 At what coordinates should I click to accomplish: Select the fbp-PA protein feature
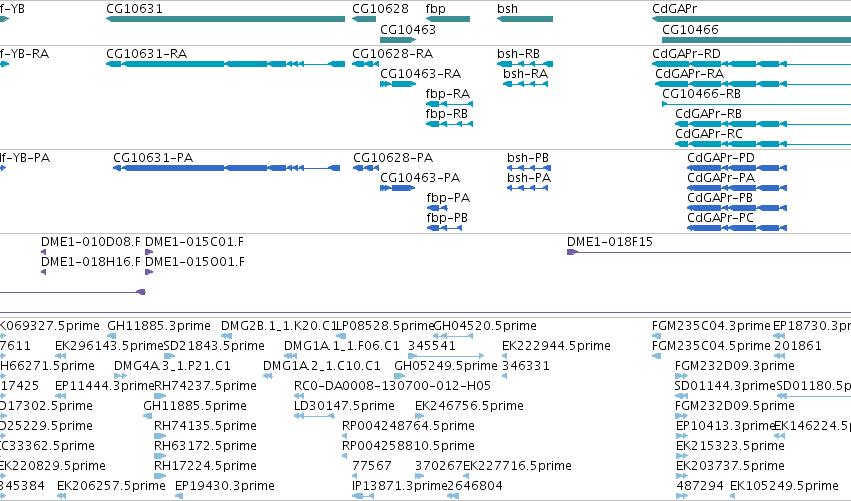coord(437,208)
